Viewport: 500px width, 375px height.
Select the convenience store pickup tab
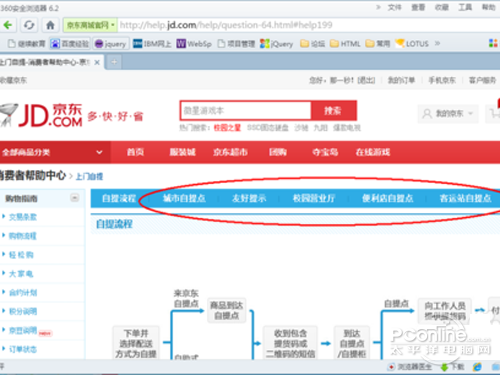(x=387, y=198)
